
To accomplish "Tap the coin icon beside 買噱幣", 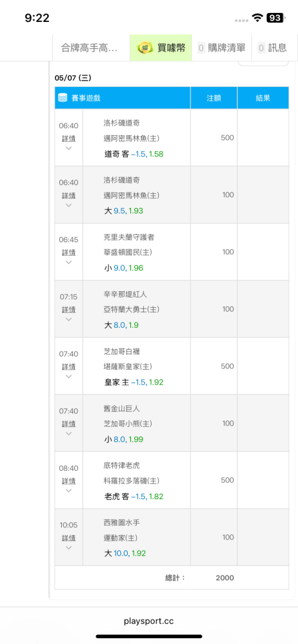I will coord(145,48).
